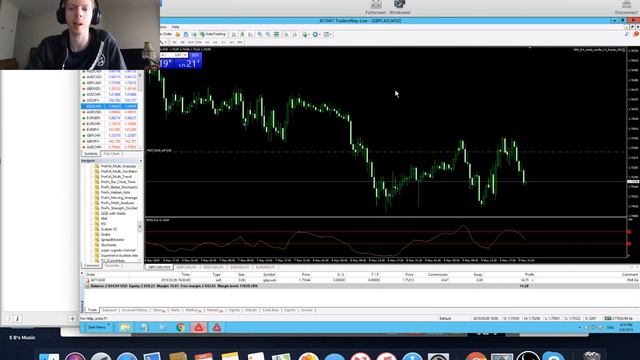Open the Indicators list dropdown

306,35
